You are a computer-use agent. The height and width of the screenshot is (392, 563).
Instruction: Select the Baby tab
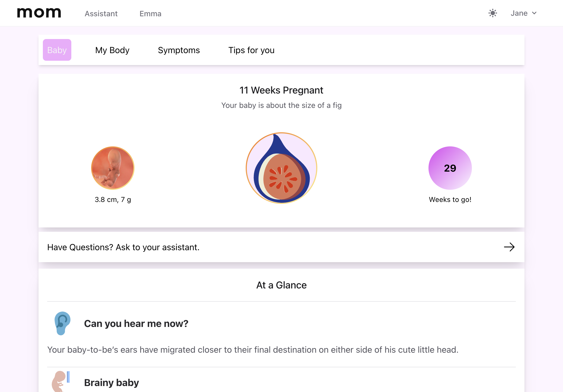coord(57,50)
